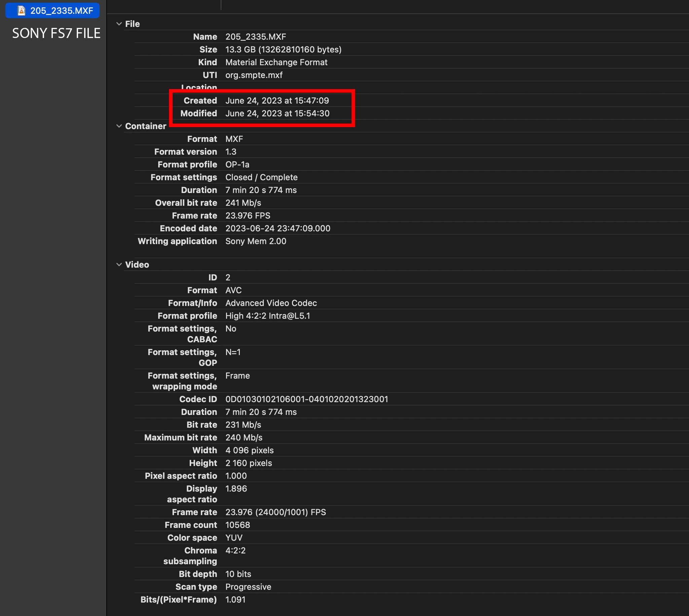Image resolution: width=689 pixels, height=616 pixels.
Task: Click the Encoded date value
Action: tap(278, 228)
